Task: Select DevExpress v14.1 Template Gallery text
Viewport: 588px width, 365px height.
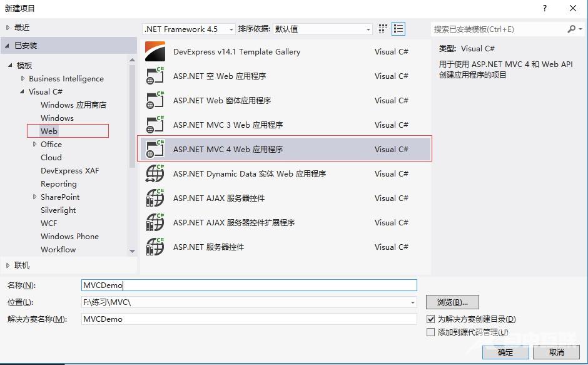Action: [x=236, y=52]
